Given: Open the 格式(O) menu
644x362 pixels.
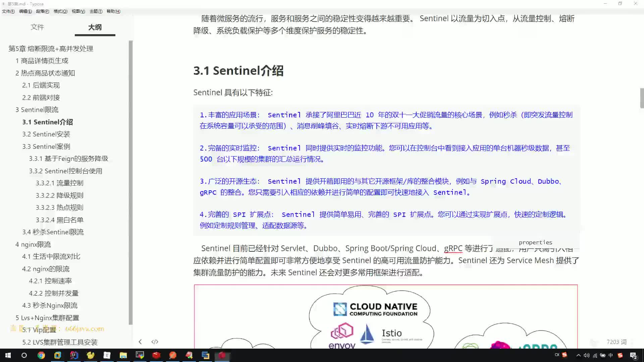Looking at the screenshot, I should point(60,11).
